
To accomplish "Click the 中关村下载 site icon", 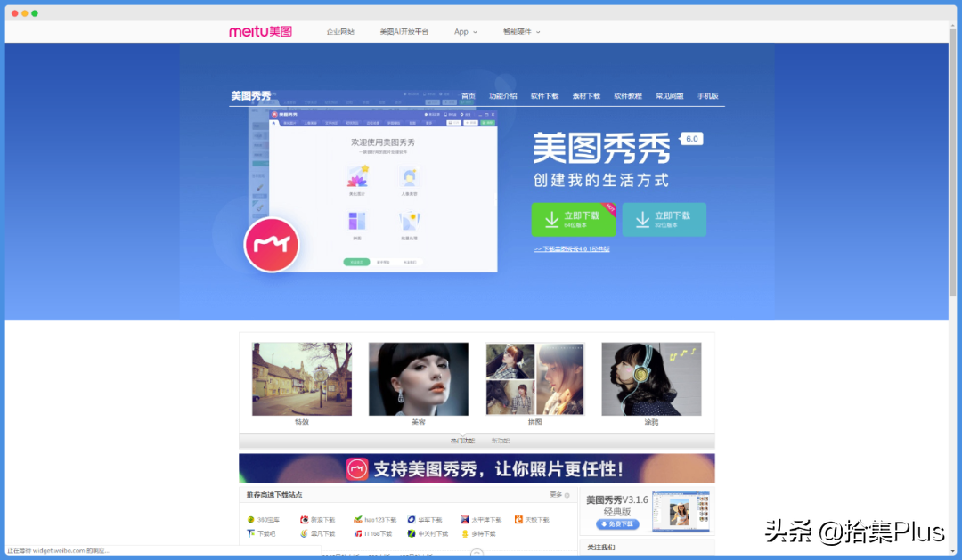I will click(412, 534).
